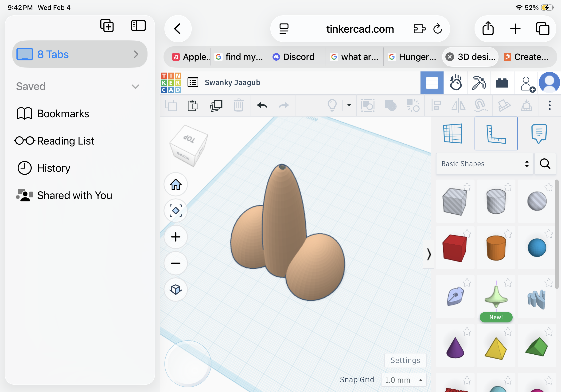This screenshot has height=392, width=561.
Task: Collapse the shapes panel with the chevron
Action: click(x=429, y=255)
